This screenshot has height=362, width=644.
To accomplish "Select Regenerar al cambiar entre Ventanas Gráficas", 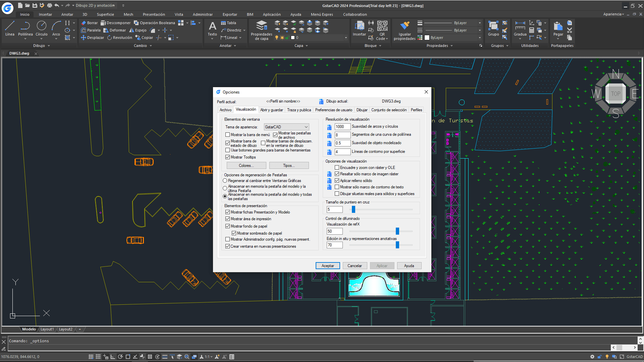I will [225, 181].
